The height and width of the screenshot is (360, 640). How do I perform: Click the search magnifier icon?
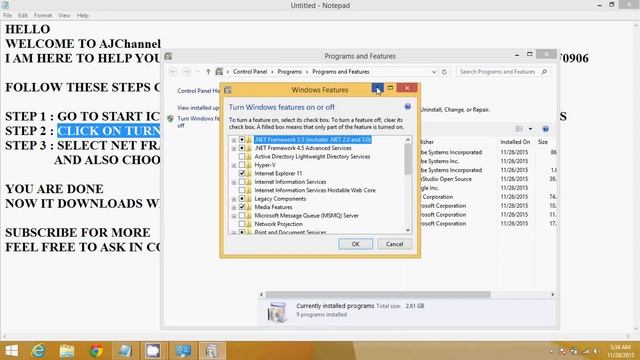[544, 72]
